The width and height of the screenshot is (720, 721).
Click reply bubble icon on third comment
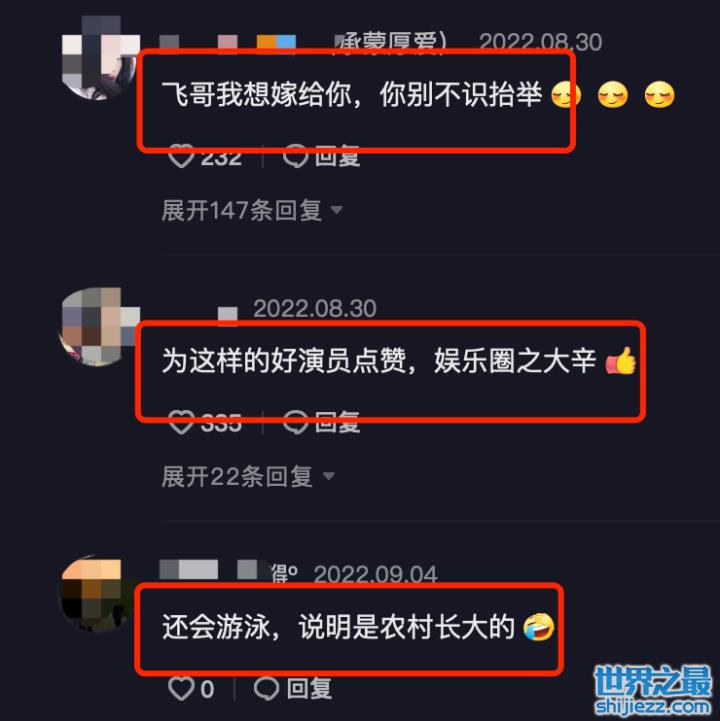coord(266,688)
